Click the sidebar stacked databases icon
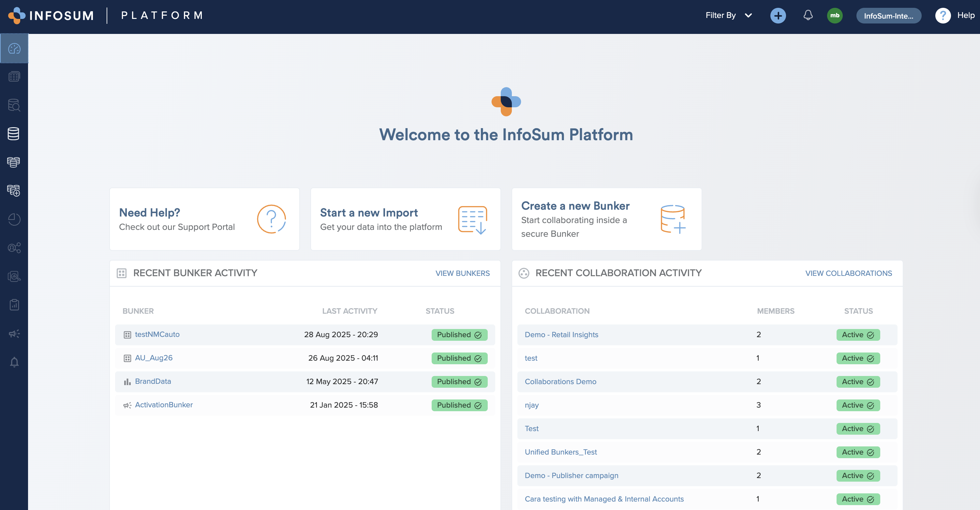Viewport: 980px width, 510px height. pyautogui.click(x=13, y=162)
